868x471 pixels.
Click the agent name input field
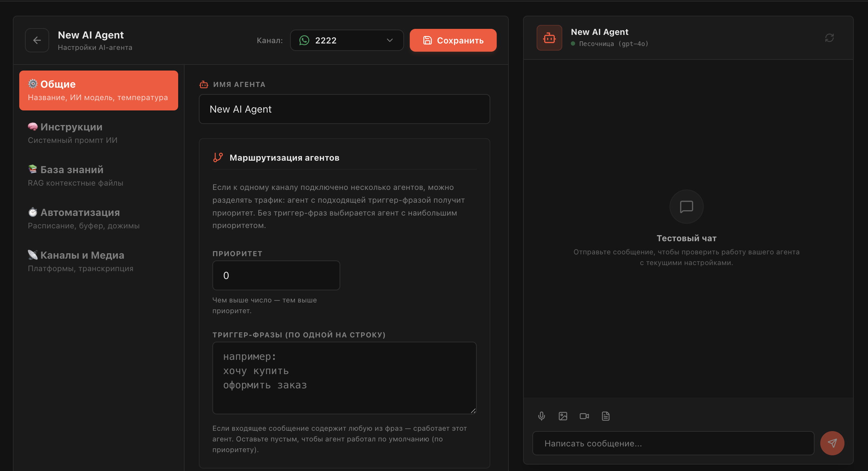point(344,109)
